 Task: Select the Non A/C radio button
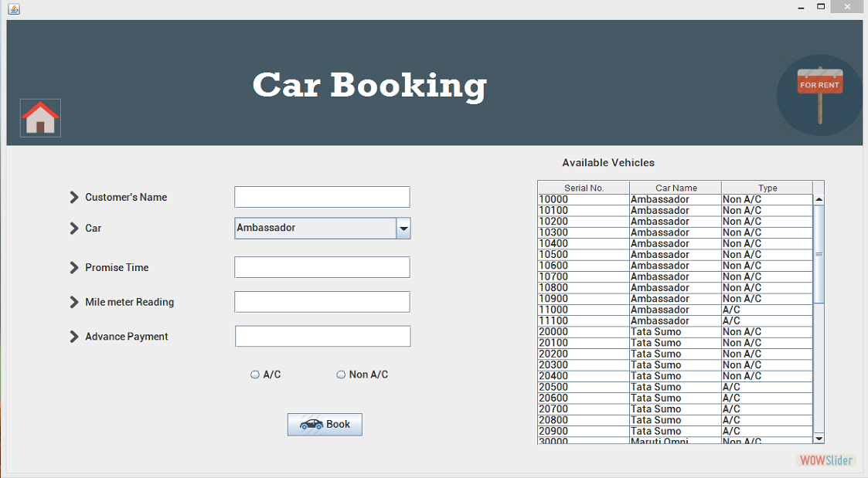[x=341, y=375]
